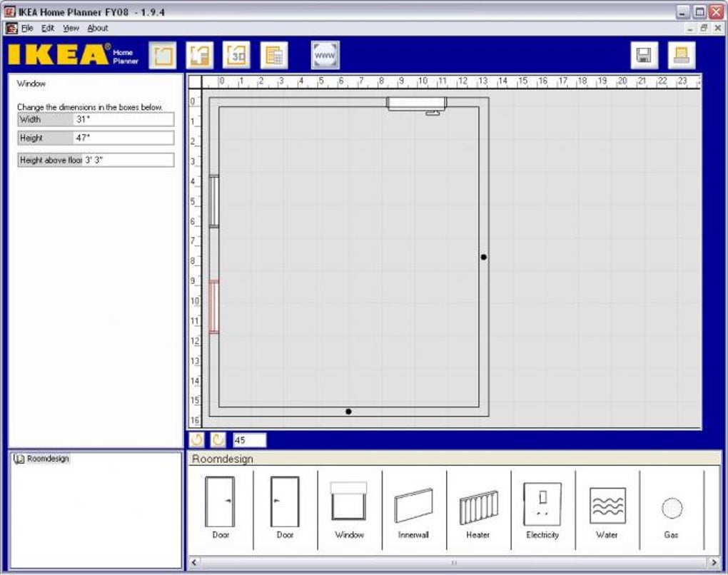Open the Edit menu

(x=47, y=29)
